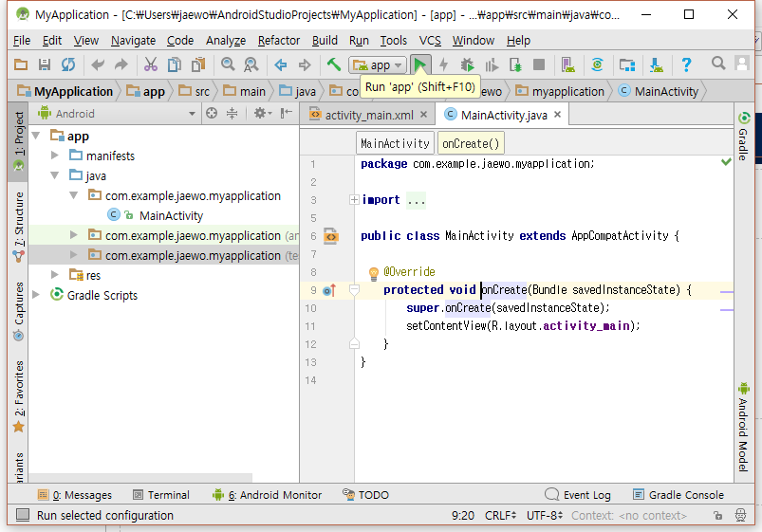This screenshot has width=762, height=532.
Task: Open the Build menu
Action: pos(325,41)
